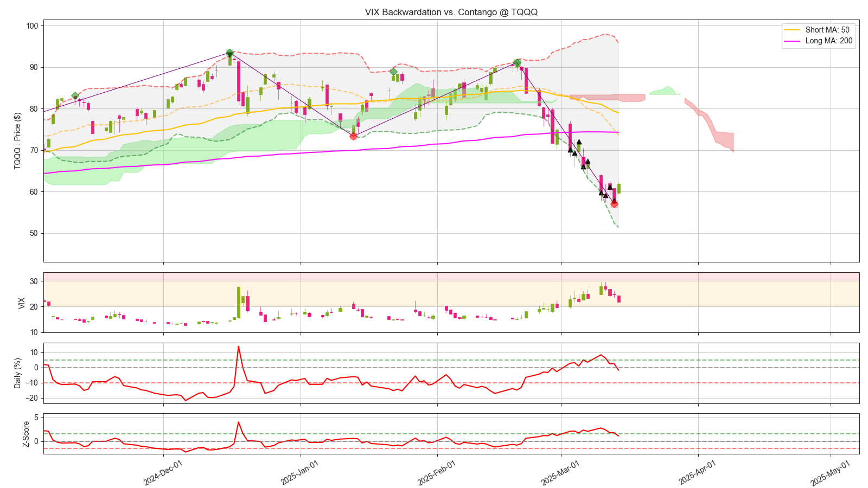Click the 30 tick on the VIX axis
This screenshot has height=488, width=868.
[34, 281]
